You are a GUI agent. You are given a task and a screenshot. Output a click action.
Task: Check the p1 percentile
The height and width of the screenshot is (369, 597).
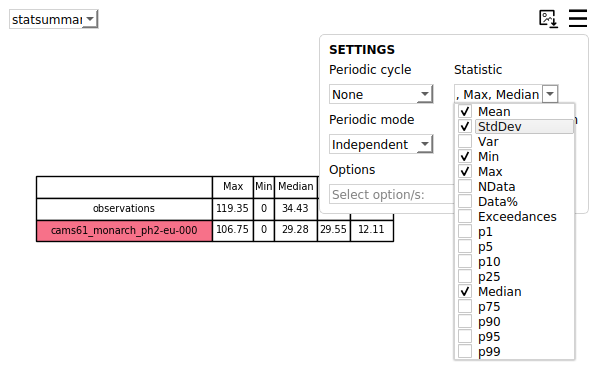click(x=465, y=232)
